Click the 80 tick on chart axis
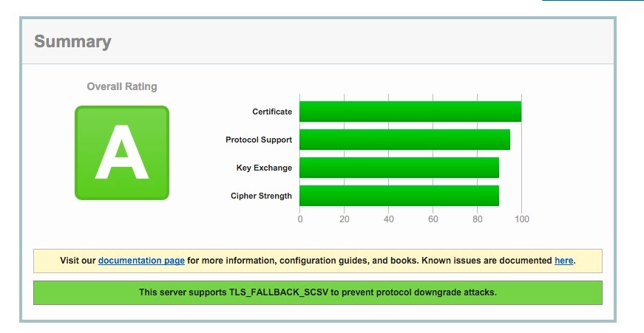Viewport: 644px width, 333px height. (x=477, y=219)
